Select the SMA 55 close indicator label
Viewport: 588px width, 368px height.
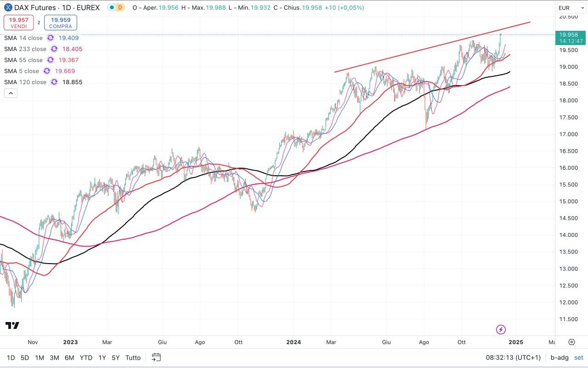tap(23, 60)
